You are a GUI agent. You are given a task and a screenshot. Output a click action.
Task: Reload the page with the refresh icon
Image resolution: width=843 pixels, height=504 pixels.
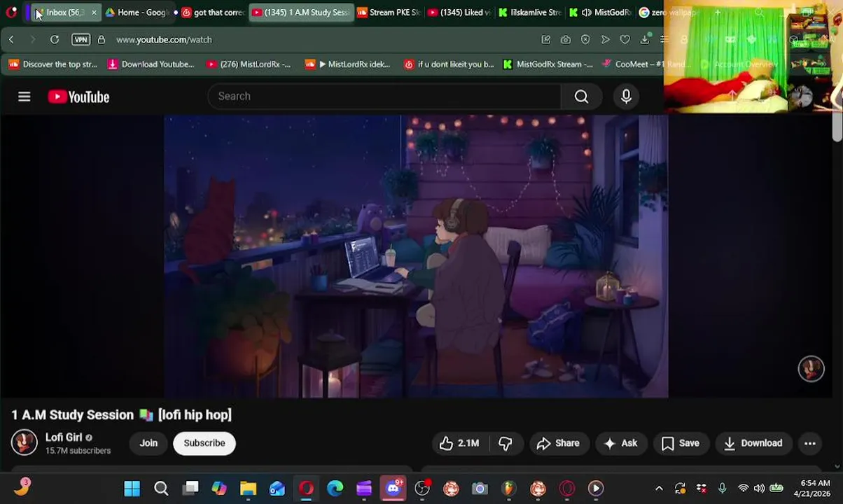click(x=54, y=40)
